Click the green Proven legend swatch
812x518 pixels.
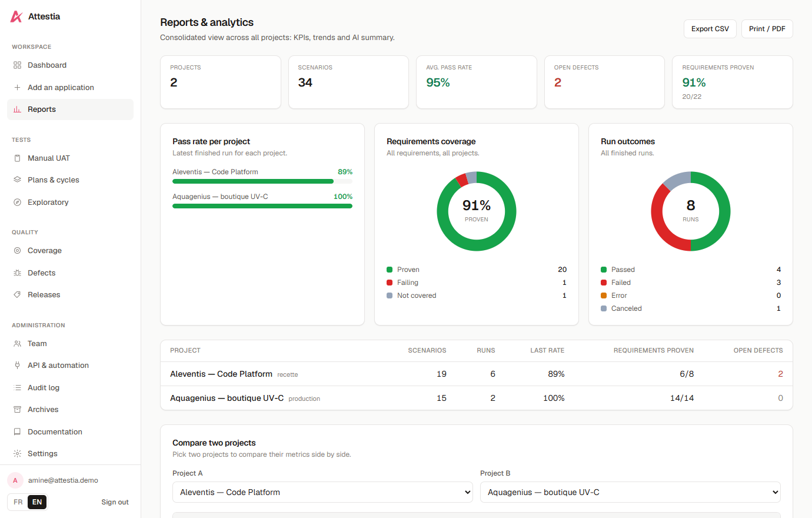(390, 270)
